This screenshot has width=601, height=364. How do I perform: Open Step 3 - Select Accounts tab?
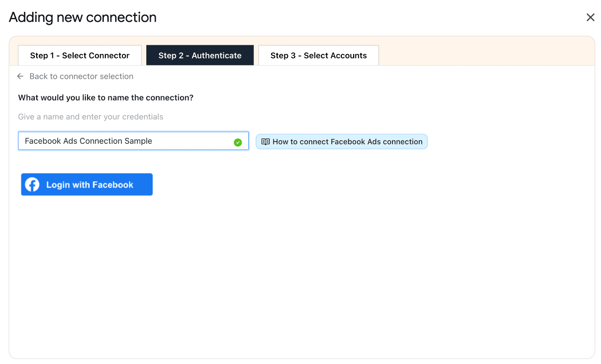pyautogui.click(x=318, y=55)
